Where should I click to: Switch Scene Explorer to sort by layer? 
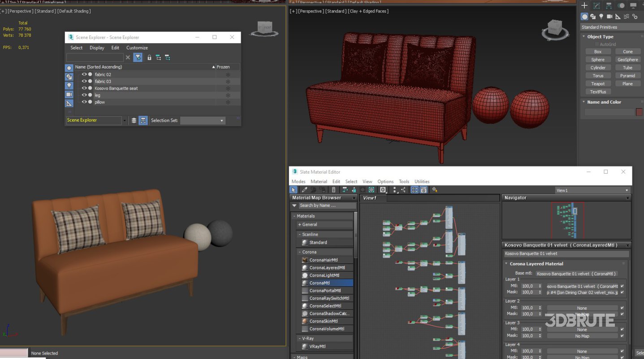tap(134, 120)
